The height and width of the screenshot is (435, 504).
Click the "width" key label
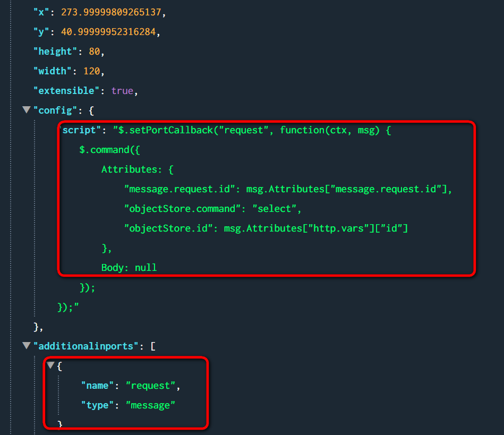pyautogui.click(x=53, y=71)
